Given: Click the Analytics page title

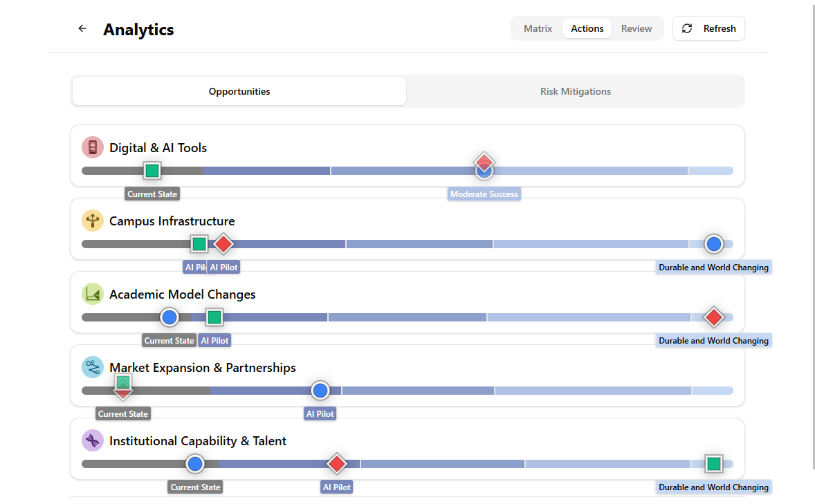Looking at the screenshot, I should click(x=138, y=30).
